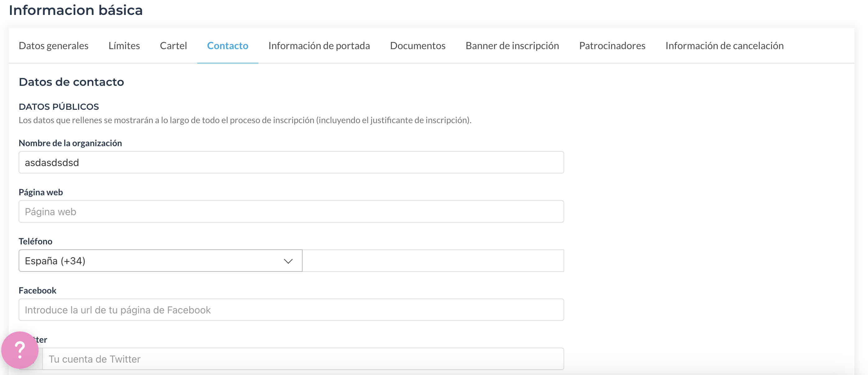Open the Información de portada tab

tap(319, 45)
